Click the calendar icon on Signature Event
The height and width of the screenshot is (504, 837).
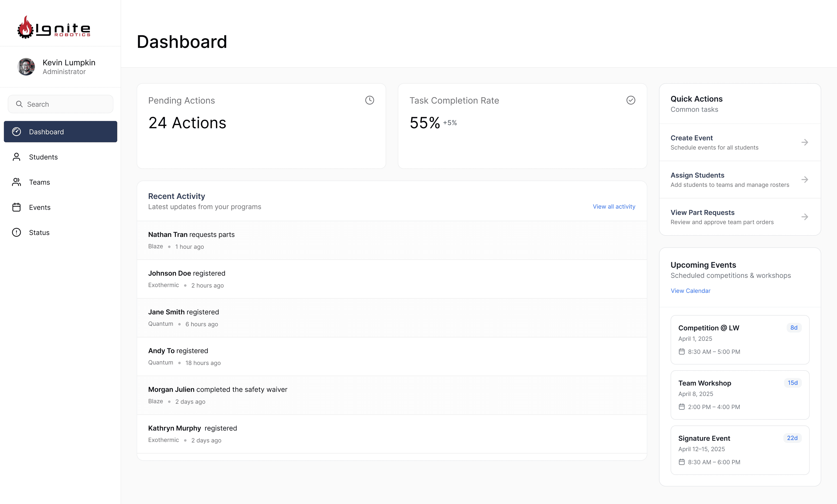pos(681,462)
